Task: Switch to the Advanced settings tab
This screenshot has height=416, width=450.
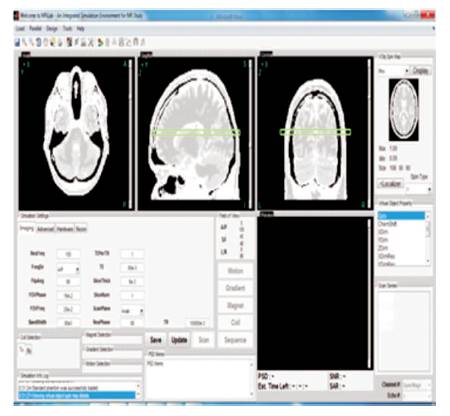Action: pos(45,229)
